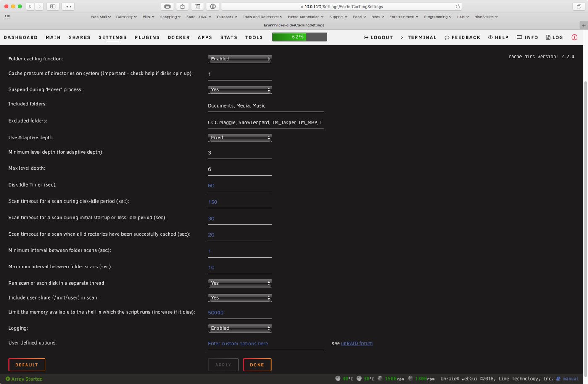Click the Minimum level depth field

click(240, 153)
